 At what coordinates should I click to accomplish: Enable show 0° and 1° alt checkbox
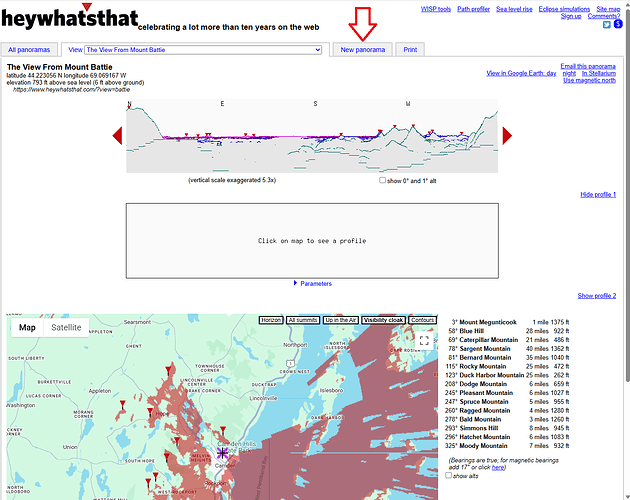383,180
